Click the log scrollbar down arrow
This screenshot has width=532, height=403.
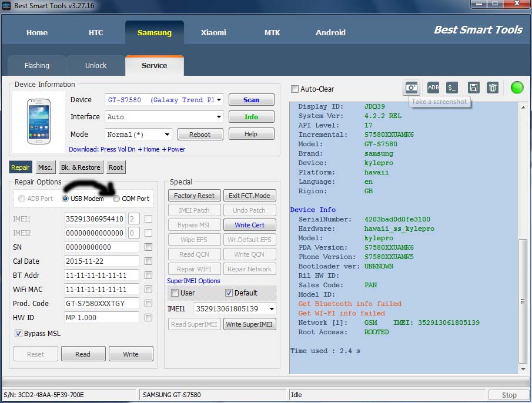[x=523, y=369]
